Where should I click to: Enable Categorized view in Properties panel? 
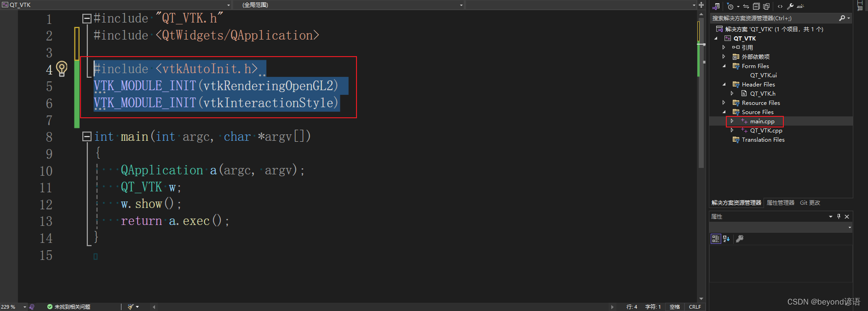pyautogui.click(x=716, y=238)
